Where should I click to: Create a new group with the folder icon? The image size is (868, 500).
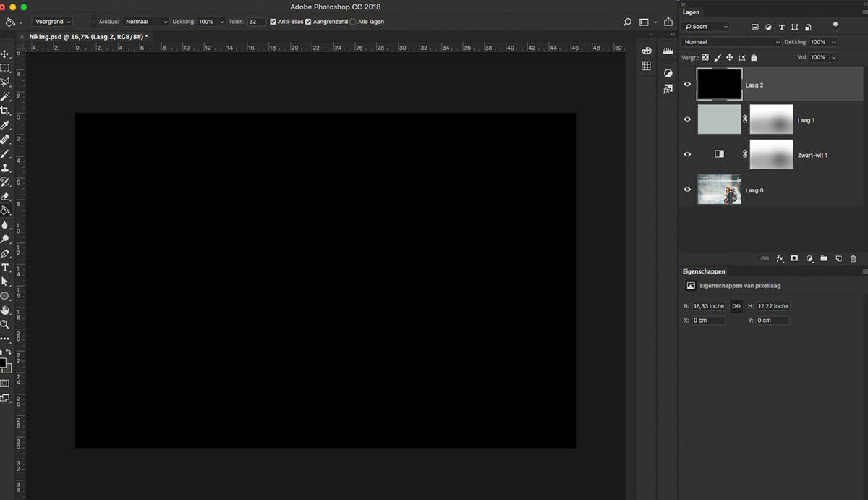point(824,258)
